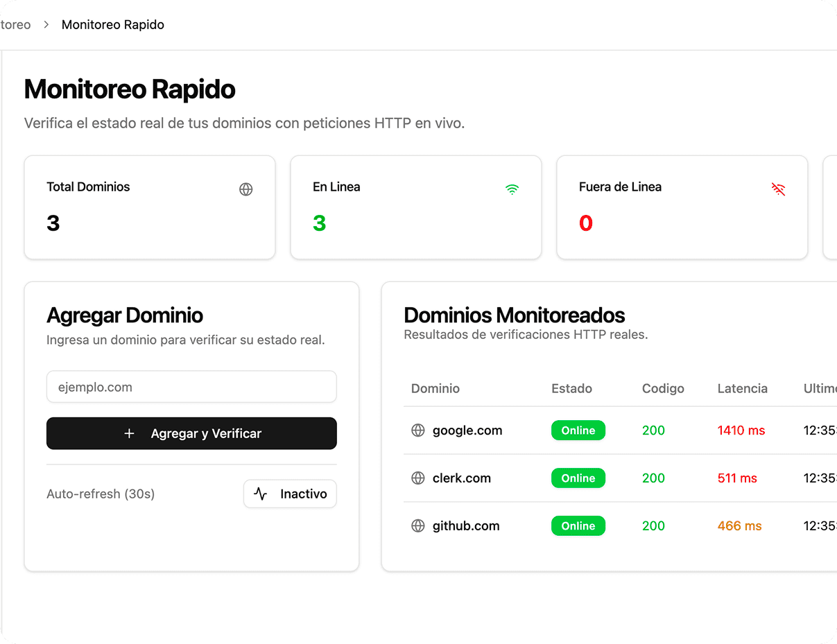Screen dimensions: 837x644
Task: Click the plus icon in Agregar y Verificar
Action: (130, 433)
